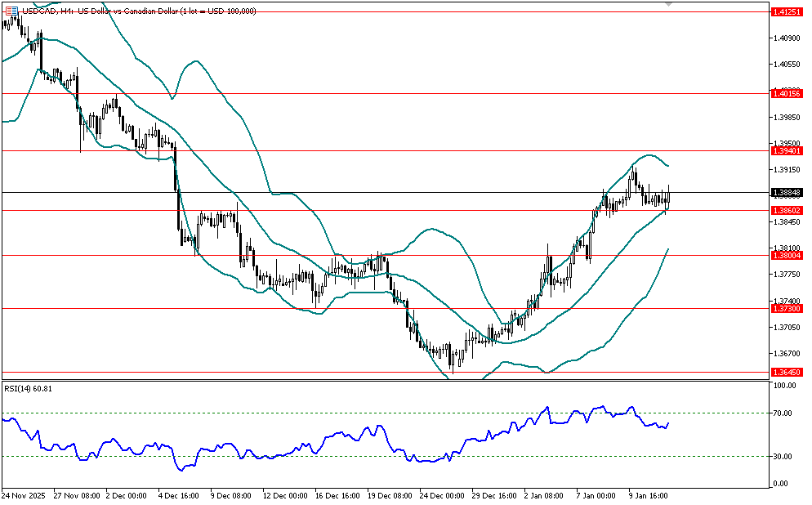The height and width of the screenshot is (505, 812).
Task: Click the 1.40900 price scale value
Action: (786, 38)
